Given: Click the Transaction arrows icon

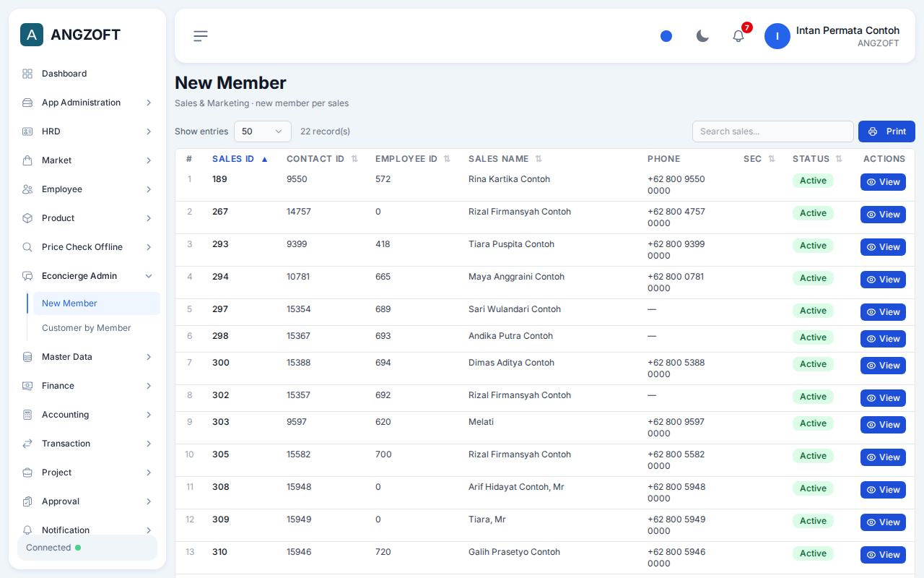Looking at the screenshot, I should (x=27, y=444).
